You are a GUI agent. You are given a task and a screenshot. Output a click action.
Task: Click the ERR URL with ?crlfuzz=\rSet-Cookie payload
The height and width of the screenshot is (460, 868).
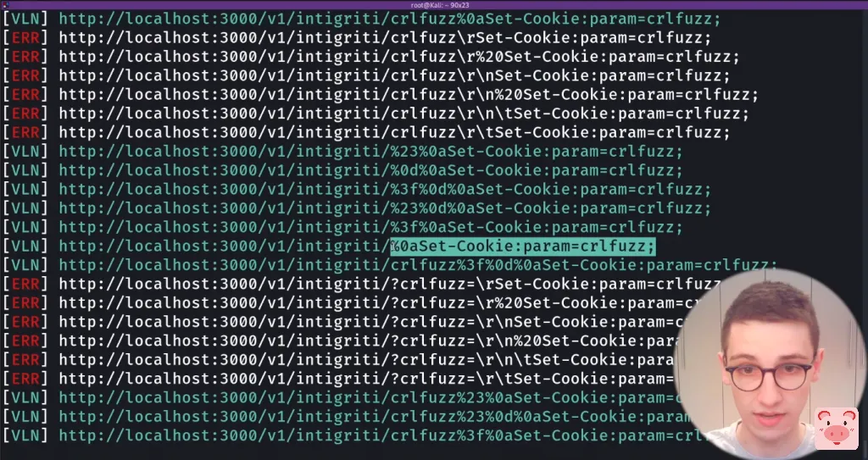(x=390, y=284)
